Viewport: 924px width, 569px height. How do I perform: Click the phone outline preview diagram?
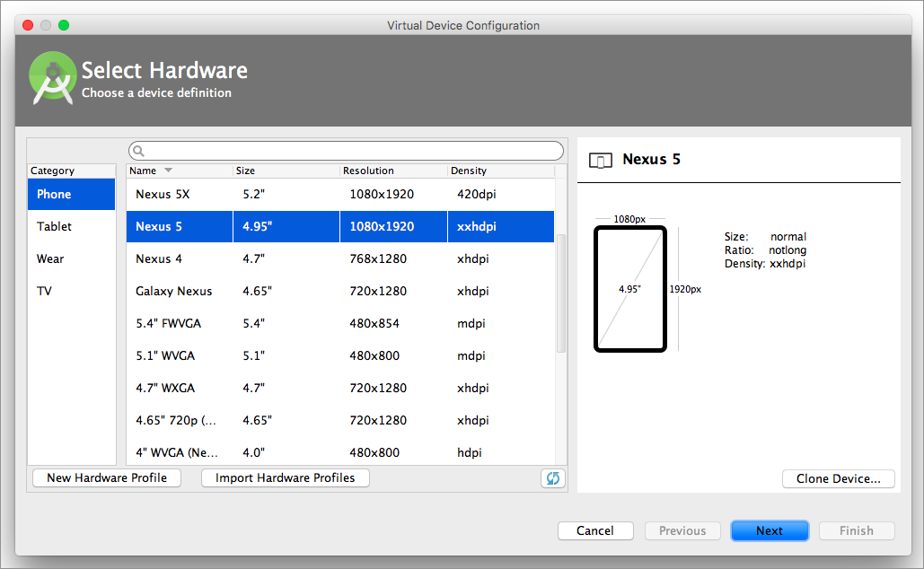click(x=629, y=289)
